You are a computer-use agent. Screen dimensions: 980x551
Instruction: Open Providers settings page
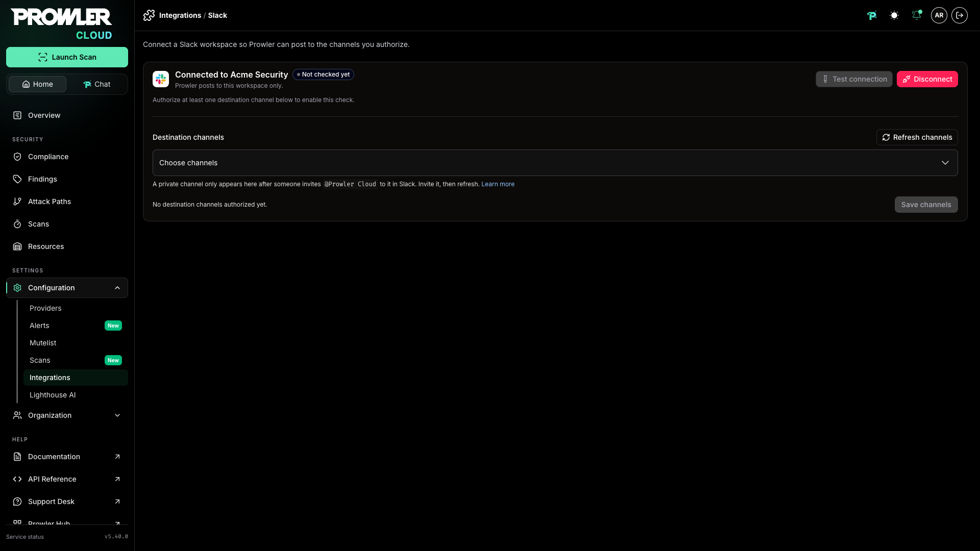coord(76,308)
